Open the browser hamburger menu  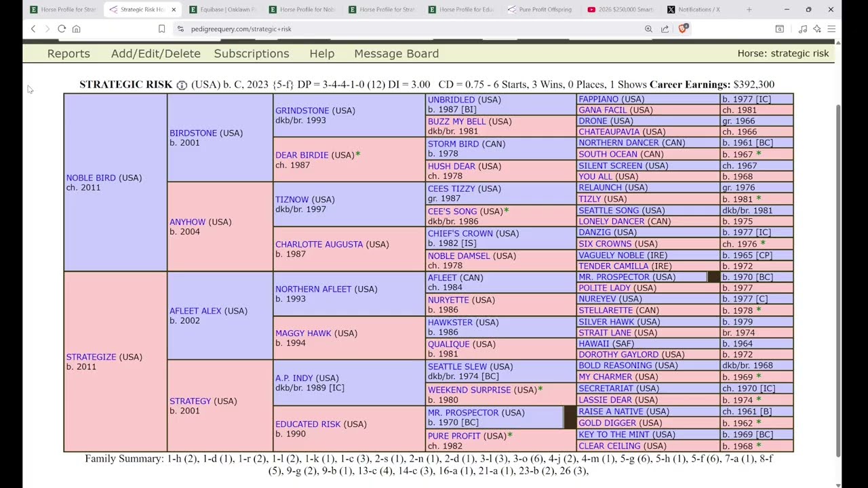coord(831,28)
